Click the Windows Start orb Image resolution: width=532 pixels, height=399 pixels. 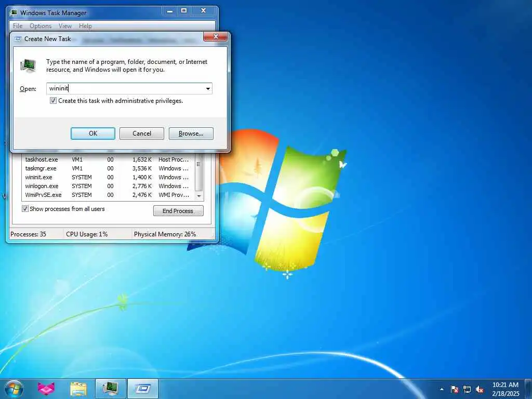(14, 389)
